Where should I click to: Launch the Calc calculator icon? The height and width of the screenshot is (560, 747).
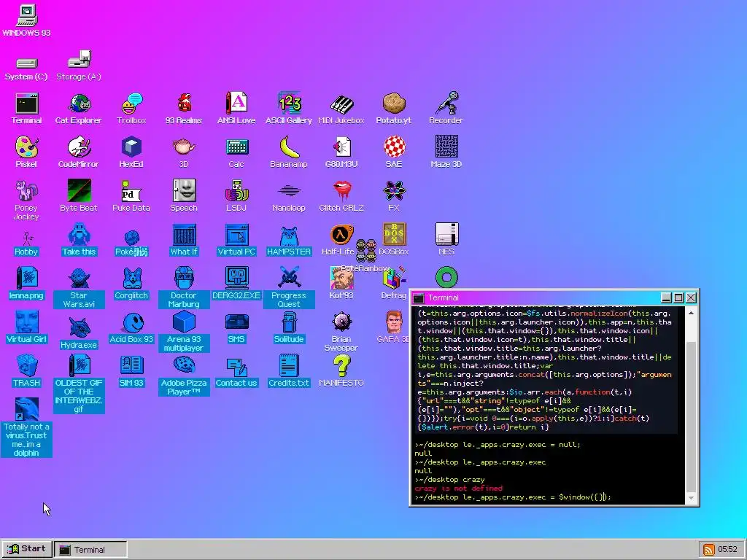pyautogui.click(x=236, y=152)
